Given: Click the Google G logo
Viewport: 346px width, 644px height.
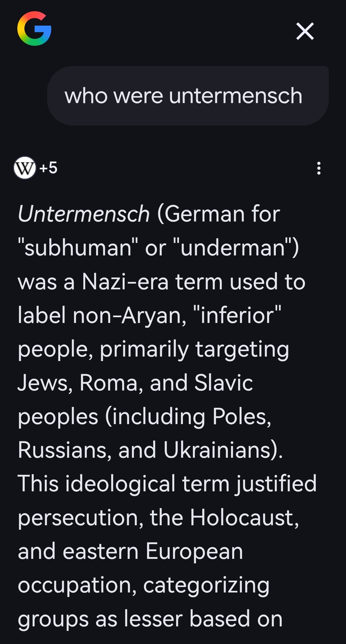Looking at the screenshot, I should click(x=34, y=29).
